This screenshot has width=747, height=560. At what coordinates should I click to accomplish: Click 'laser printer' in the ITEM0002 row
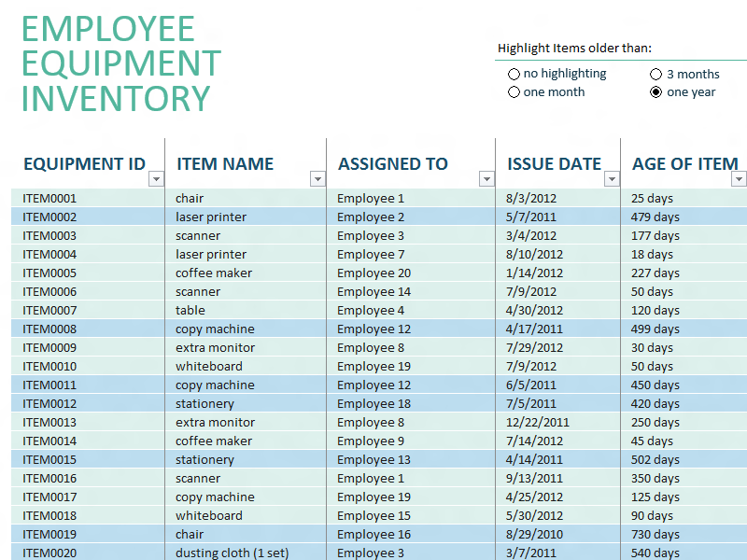[246, 217]
